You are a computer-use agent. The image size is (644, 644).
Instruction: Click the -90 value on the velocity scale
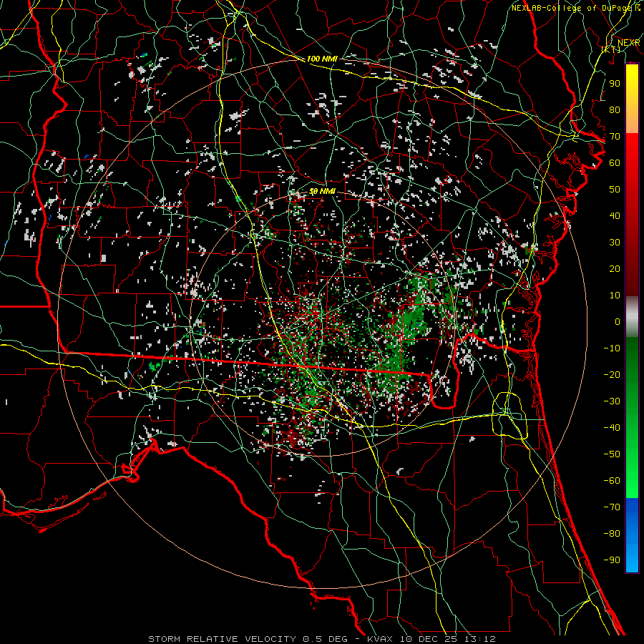[x=612, y=560]
